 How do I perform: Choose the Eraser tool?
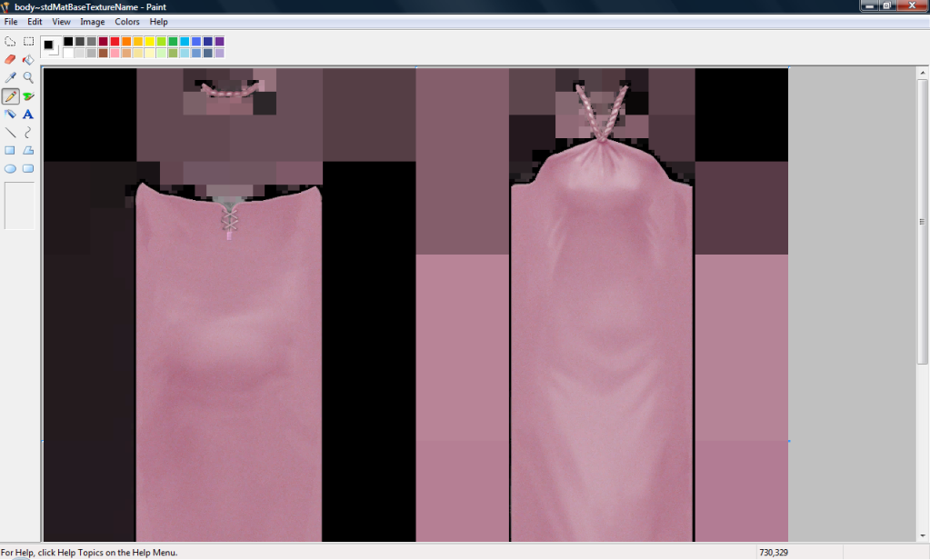[10, 59]
